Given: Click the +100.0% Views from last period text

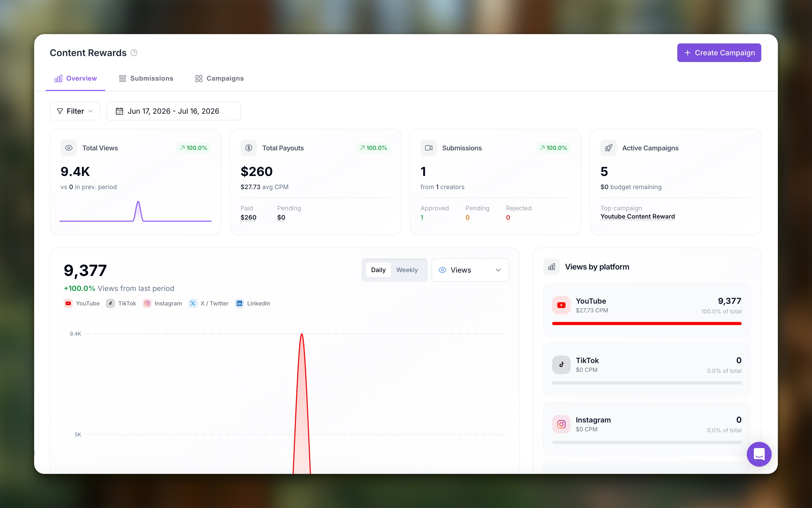Looking at the screenshot, I should [119, 288].
